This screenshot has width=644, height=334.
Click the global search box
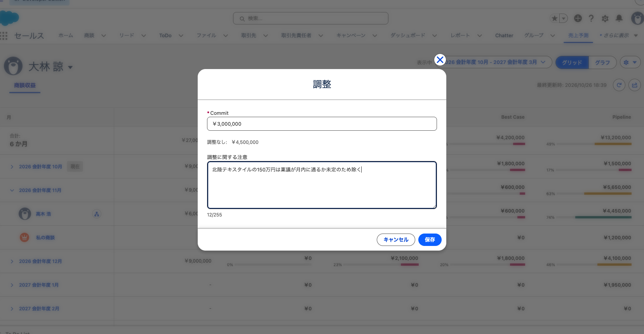click(x=311, y=18)
